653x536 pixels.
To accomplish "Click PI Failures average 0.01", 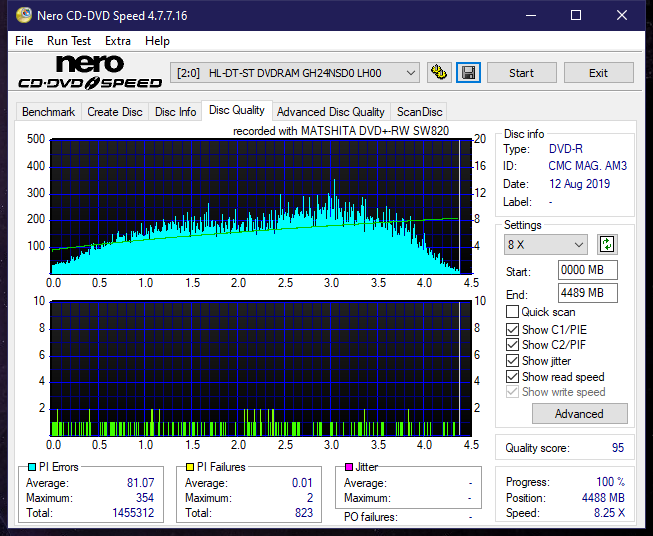I will [302, 483].
